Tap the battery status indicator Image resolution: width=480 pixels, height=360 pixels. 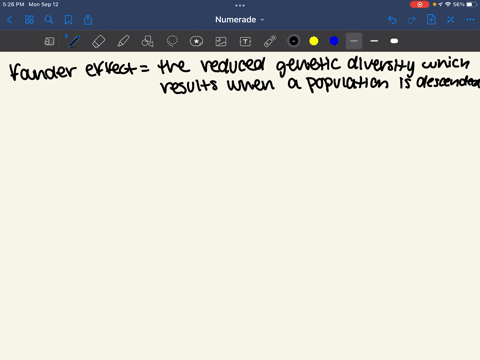click(471, 4)
